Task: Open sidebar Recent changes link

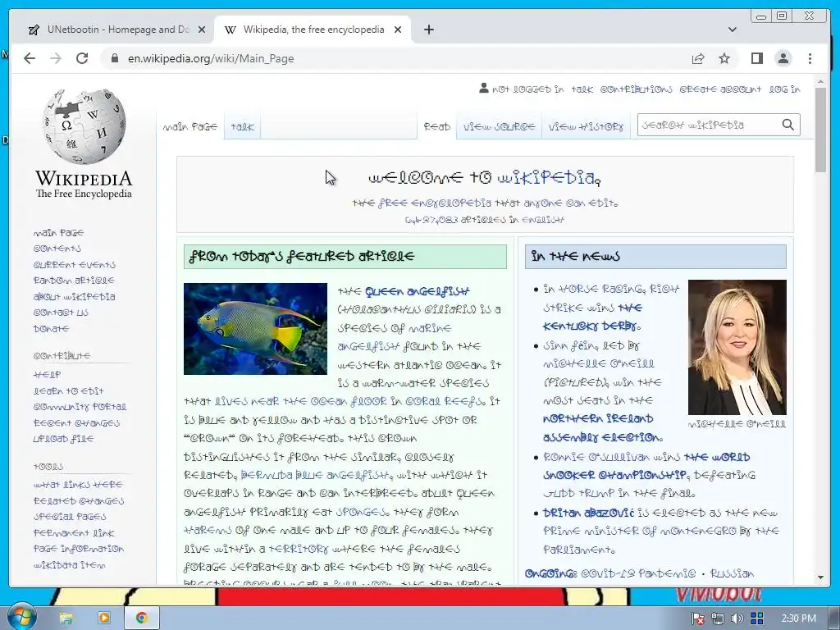Action: click(76, 423)
